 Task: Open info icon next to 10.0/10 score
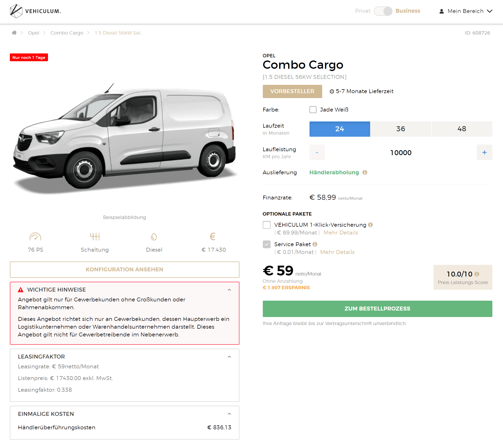[477, 274]
